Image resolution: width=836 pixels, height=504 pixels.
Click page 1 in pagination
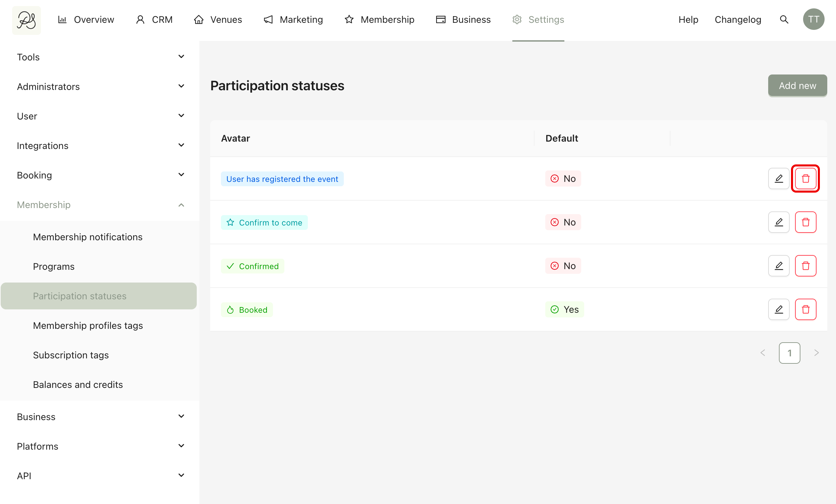(789, 353)
